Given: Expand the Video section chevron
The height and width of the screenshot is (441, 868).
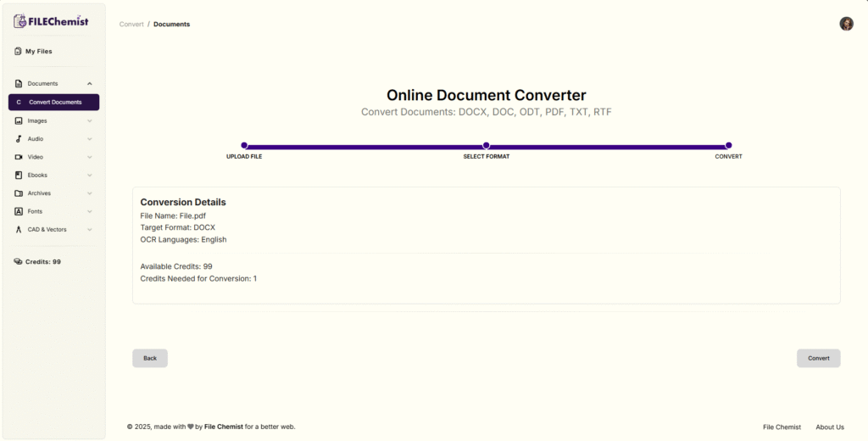Looking at the screenshot, I should (90, 157).
